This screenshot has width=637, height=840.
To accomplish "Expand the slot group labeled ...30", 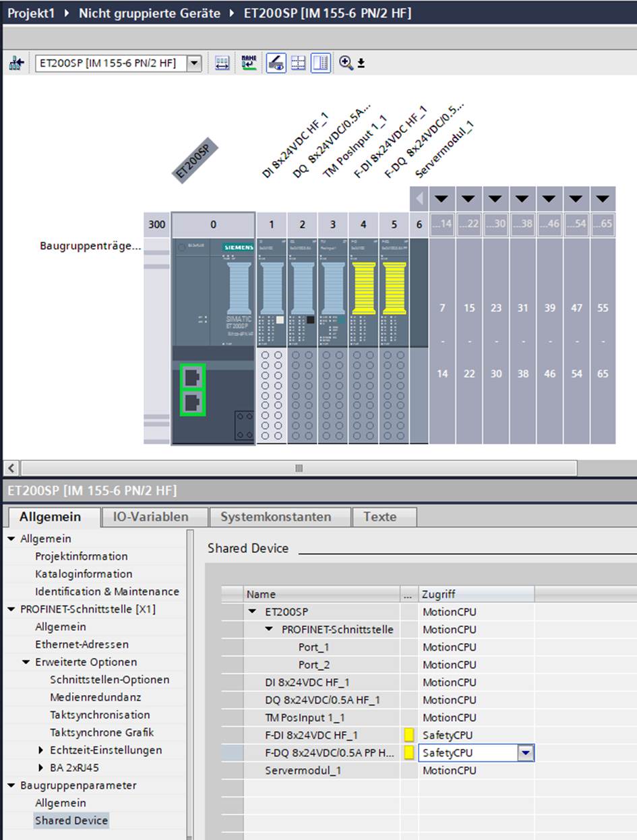I will point(495,199).
